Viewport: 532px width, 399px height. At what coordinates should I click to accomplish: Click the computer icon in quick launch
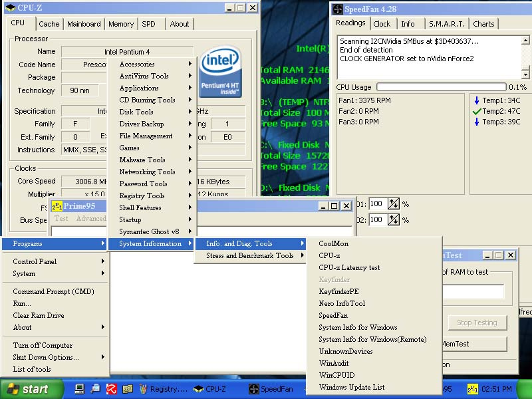click(80, 389)
